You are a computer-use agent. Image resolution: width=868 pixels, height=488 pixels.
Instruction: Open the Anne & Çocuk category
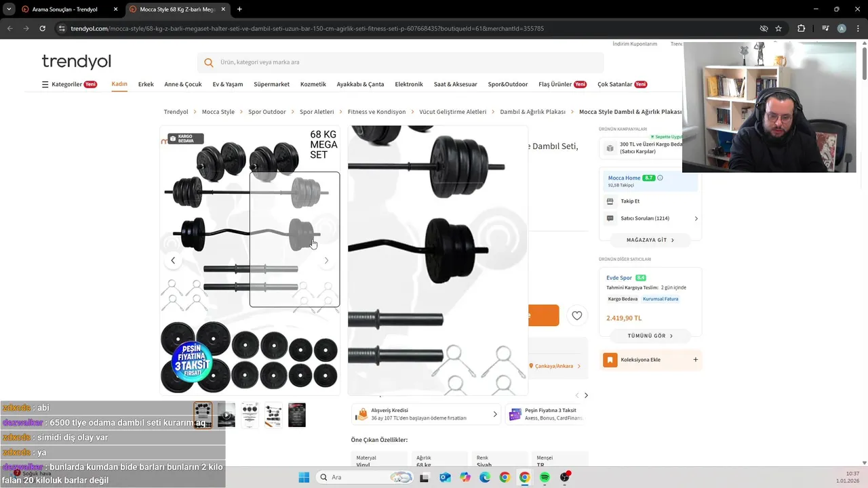pos(183,84)
